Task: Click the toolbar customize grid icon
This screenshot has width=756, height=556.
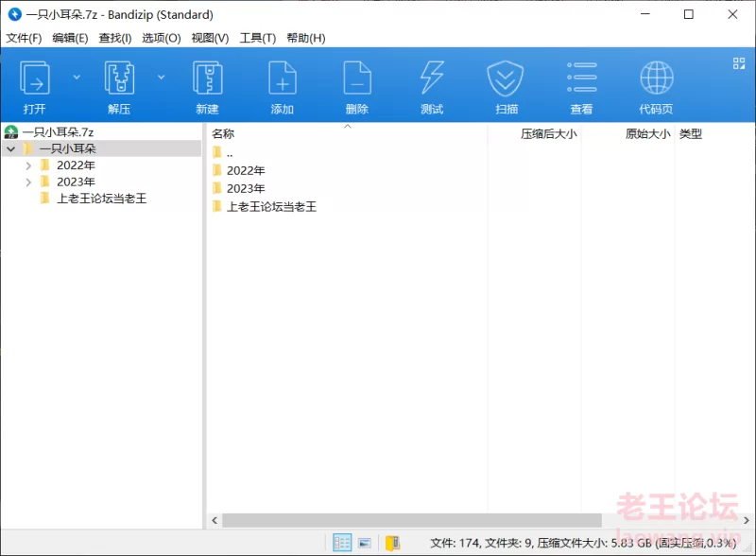Action: coord(739,63)
